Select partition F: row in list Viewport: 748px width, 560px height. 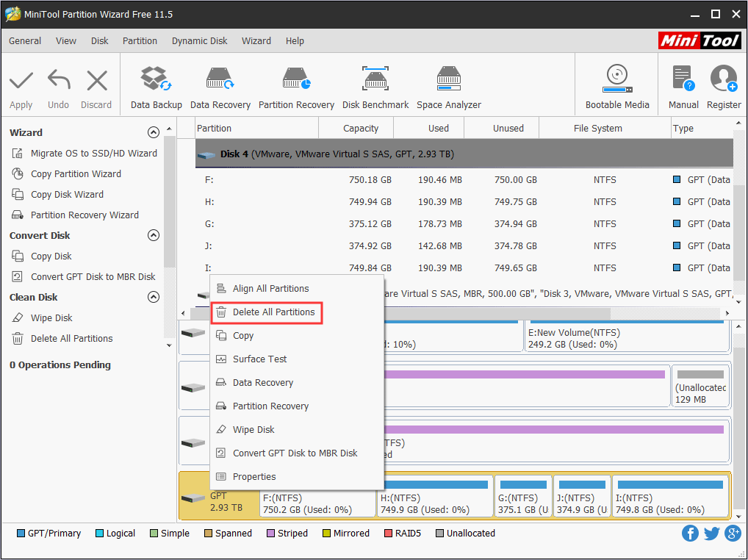click(x=464, y=180)
